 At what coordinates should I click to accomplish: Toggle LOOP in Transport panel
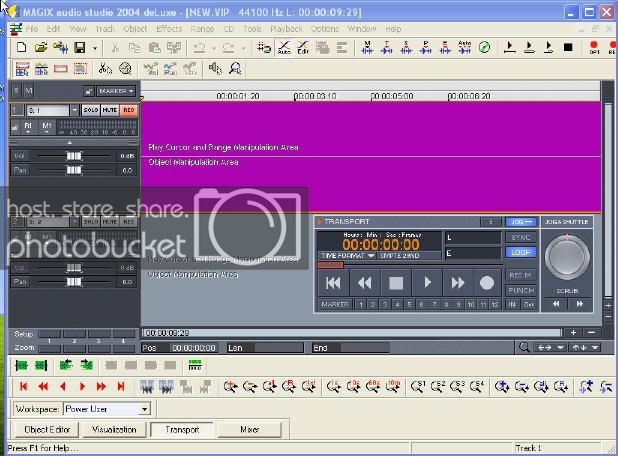[521, 252]
